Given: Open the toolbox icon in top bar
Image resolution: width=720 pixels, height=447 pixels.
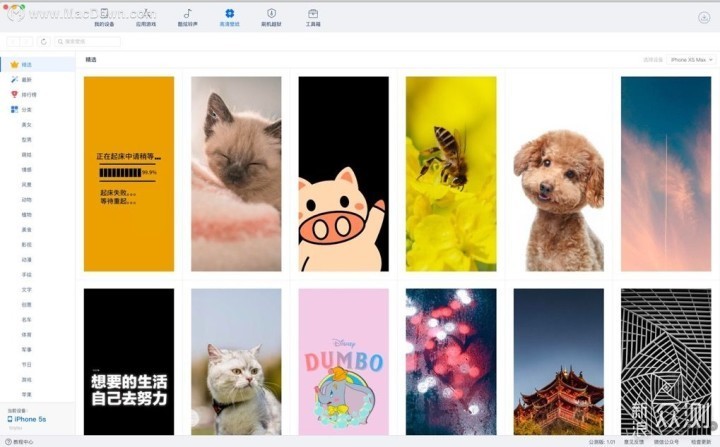Looking at the screenshot, I should [313, 17].
